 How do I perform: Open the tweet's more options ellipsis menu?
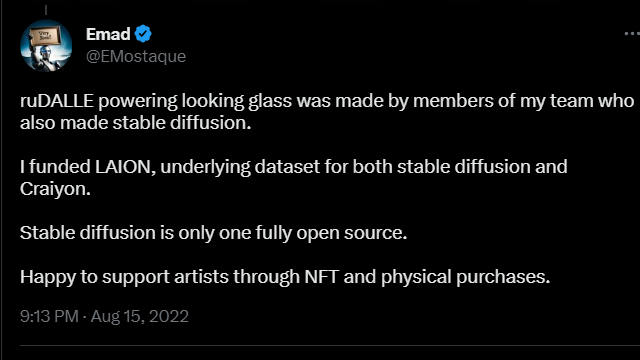[632, 34]
